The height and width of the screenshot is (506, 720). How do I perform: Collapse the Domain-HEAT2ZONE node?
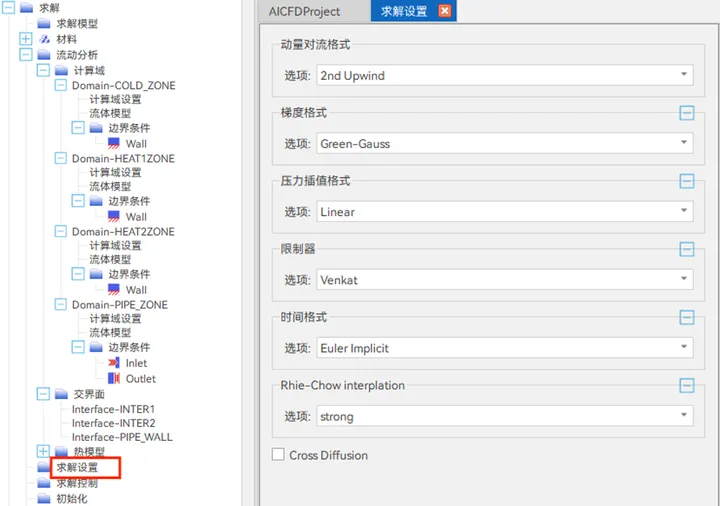click(x=61, y=231)
